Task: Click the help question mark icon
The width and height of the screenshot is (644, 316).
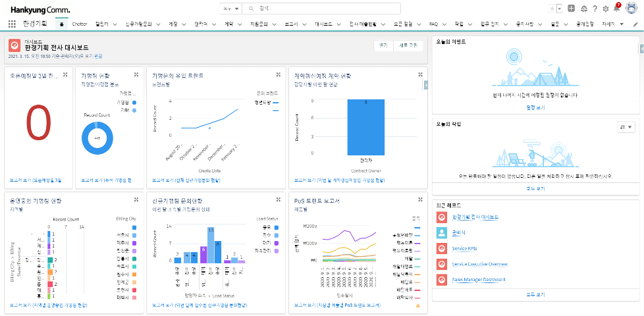Action: click(x=595, y=9)
